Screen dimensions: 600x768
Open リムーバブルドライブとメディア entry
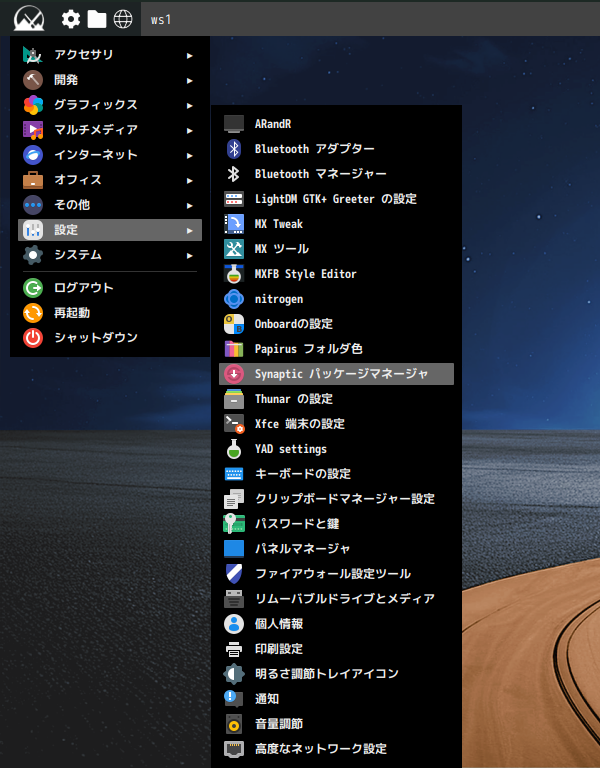(x=336, y=599)
